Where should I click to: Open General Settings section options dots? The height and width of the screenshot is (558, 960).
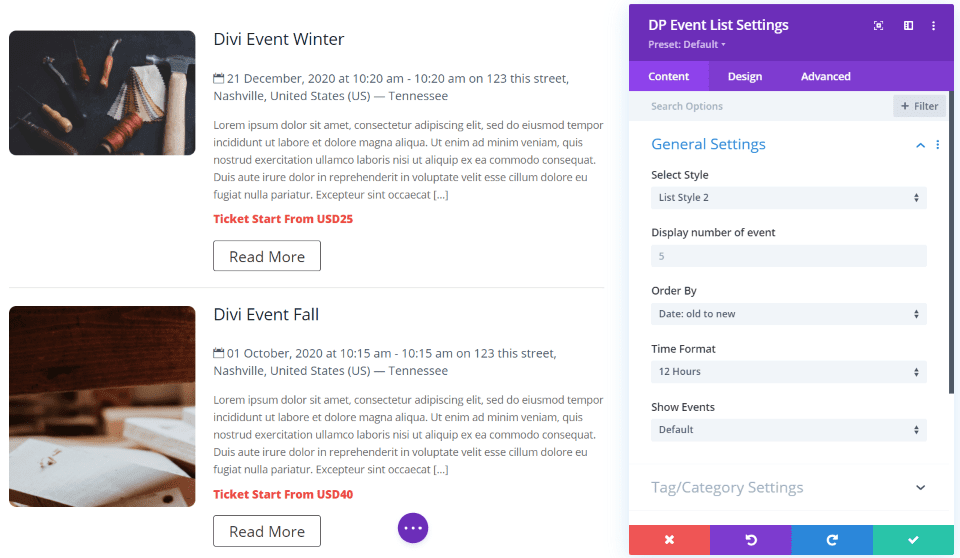pos(937,145)
